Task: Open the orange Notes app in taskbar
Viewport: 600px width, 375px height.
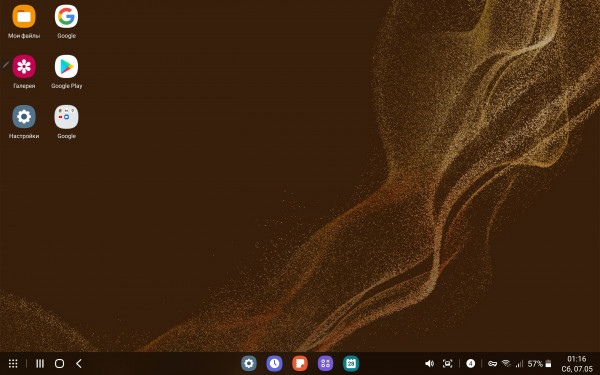Action: (300, 364)
